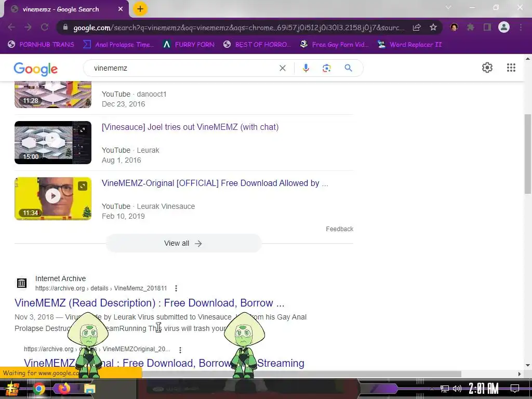532x399 pixels.
Task: Close the vinememz Google Search tab
Action: [121, 9]
